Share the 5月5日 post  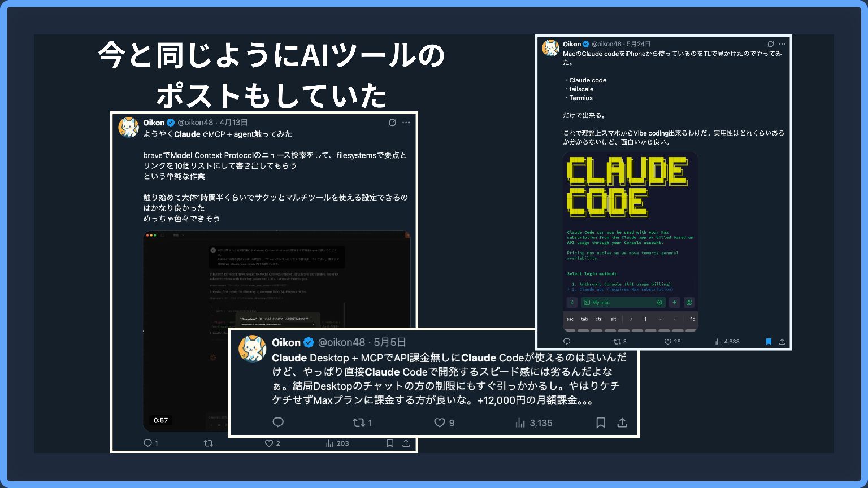622,422
